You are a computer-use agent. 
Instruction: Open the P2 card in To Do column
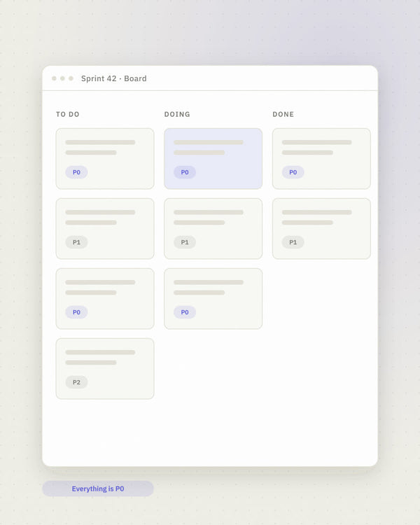(105, 369)
